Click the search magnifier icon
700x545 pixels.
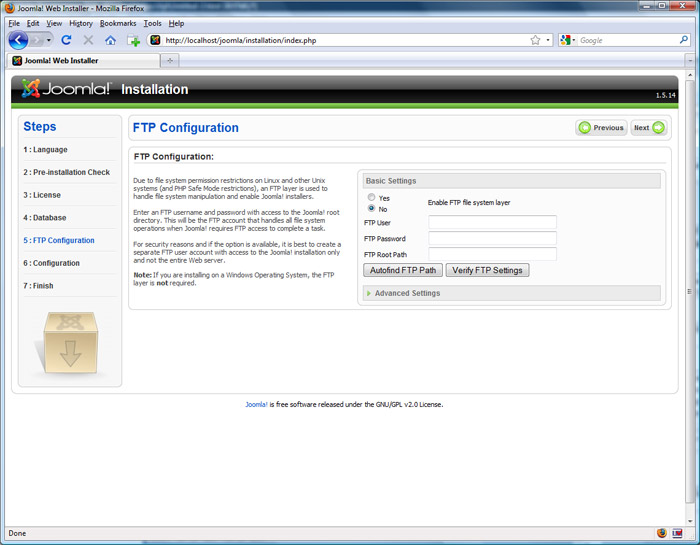click(x=683, y=40)
